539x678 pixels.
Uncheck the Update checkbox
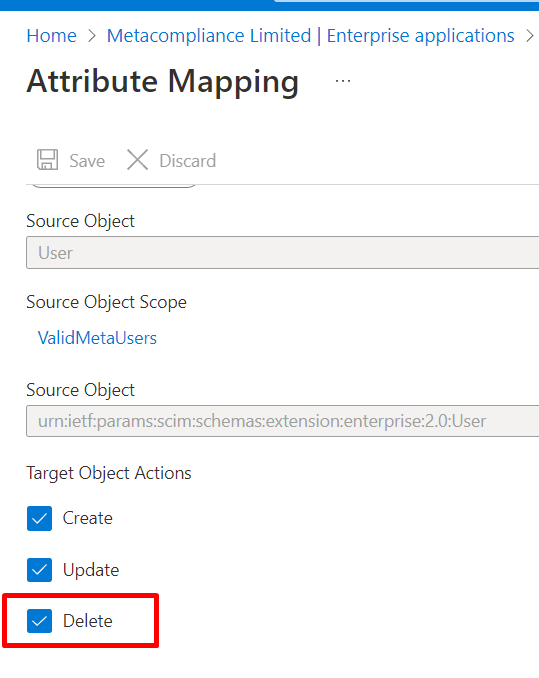click(x=39, y=569)
